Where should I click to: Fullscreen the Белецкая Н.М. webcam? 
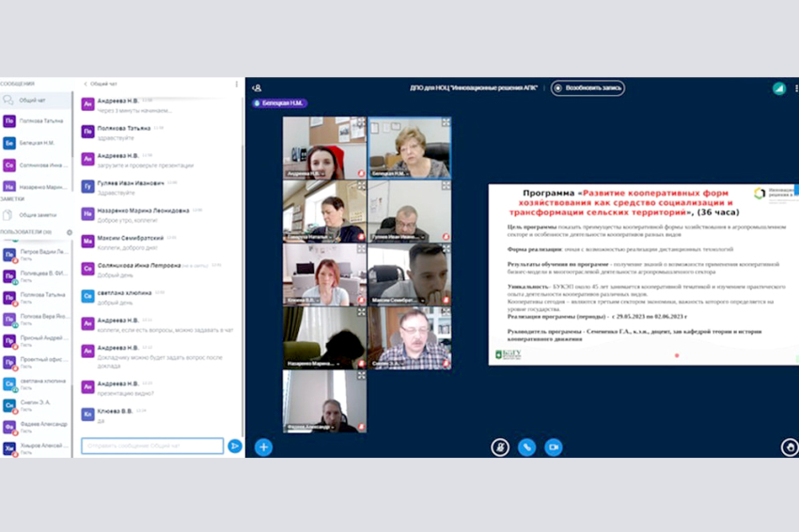tap(446, 122)
